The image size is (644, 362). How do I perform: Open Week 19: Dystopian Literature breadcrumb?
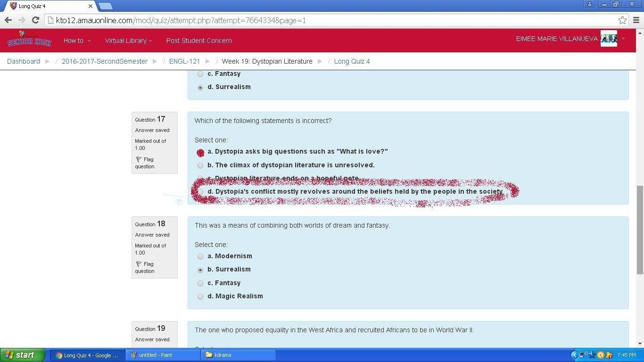click(x=267, y=61)
